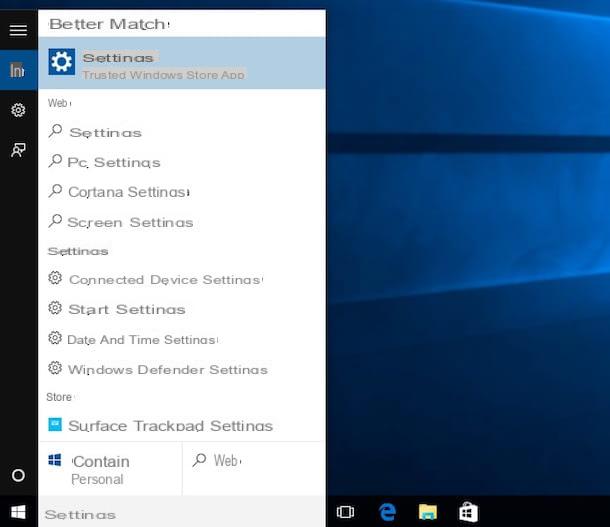Open Surface Trackpad Settings store result
Viewport: 610px width, 527px height.
pyautogui.click(x=182, y=425)
